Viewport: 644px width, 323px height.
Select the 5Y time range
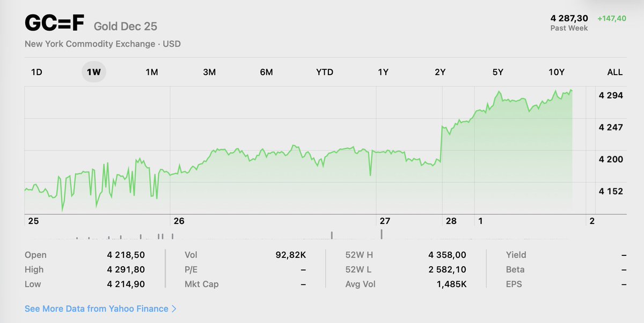click(497, 72)
